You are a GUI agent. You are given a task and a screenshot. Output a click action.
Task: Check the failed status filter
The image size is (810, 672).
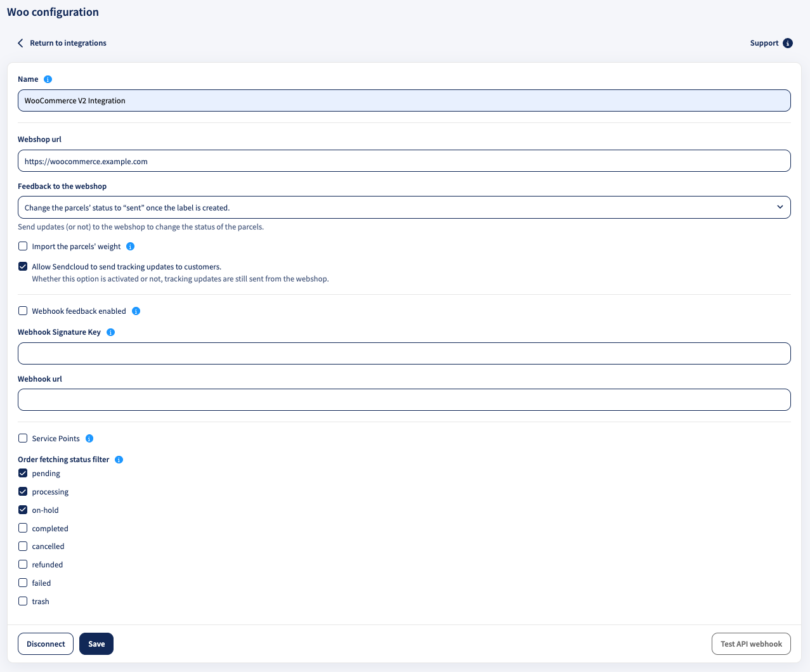23,583
